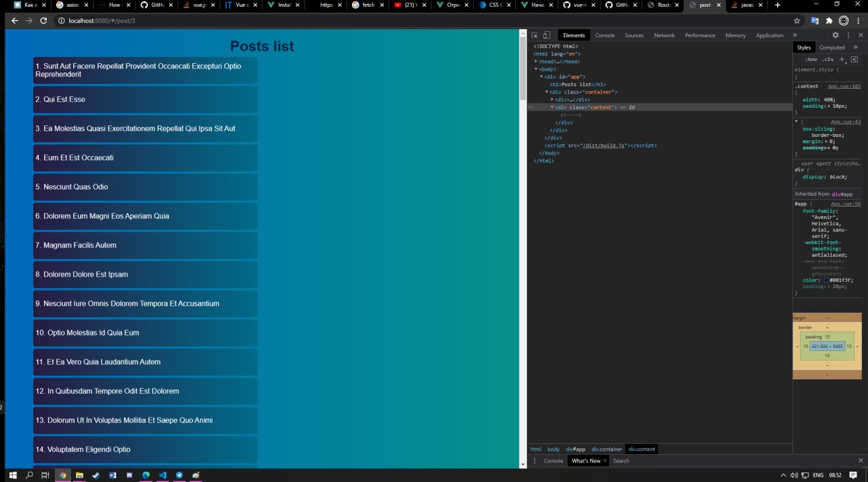Screen dimensions: 868x482
Task: Open a new browser tab
Action: [778, 5]
